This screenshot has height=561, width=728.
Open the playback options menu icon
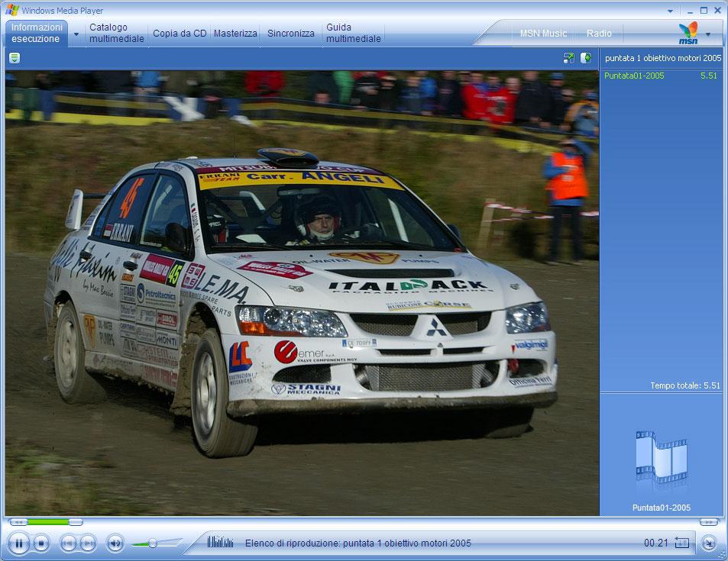click(x=15, y=58)
